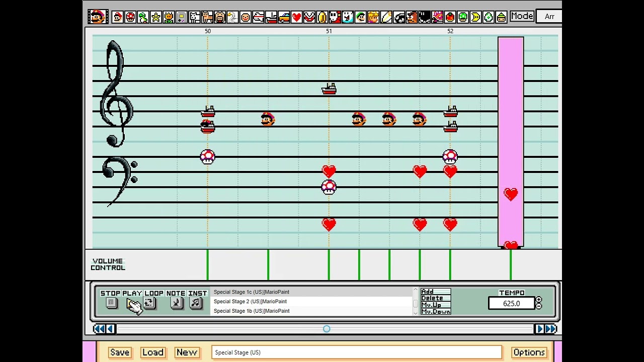Click the Save button
Viewport: 644px width, 362px height.
[x=120, y=352]
